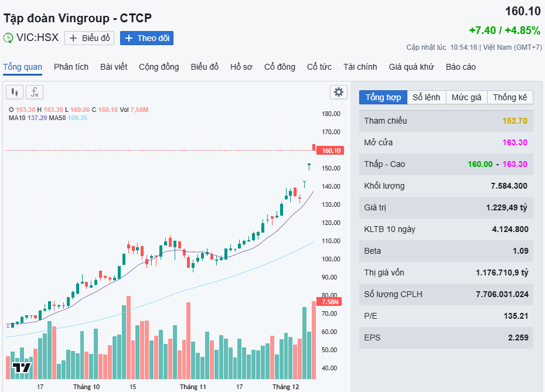Screen dimensions: 545x392
Task: Click the green clock icon beside VIC:HSX
Action: (x=8, y=38)
